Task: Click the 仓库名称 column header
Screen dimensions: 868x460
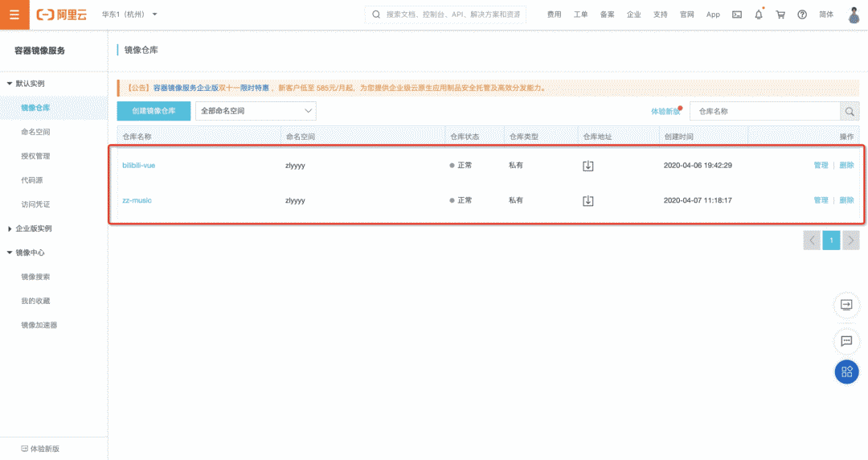Action: [x=137, y=137]
